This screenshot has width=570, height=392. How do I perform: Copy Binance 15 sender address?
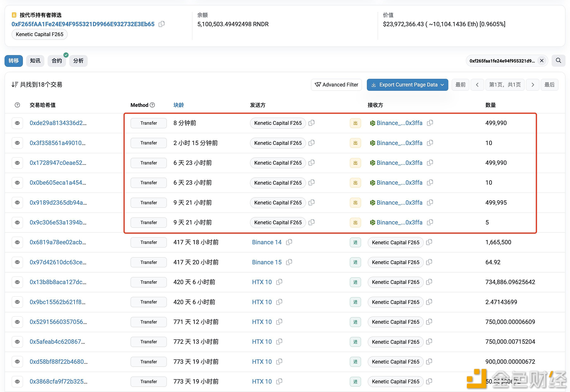[x=289, y=262]
